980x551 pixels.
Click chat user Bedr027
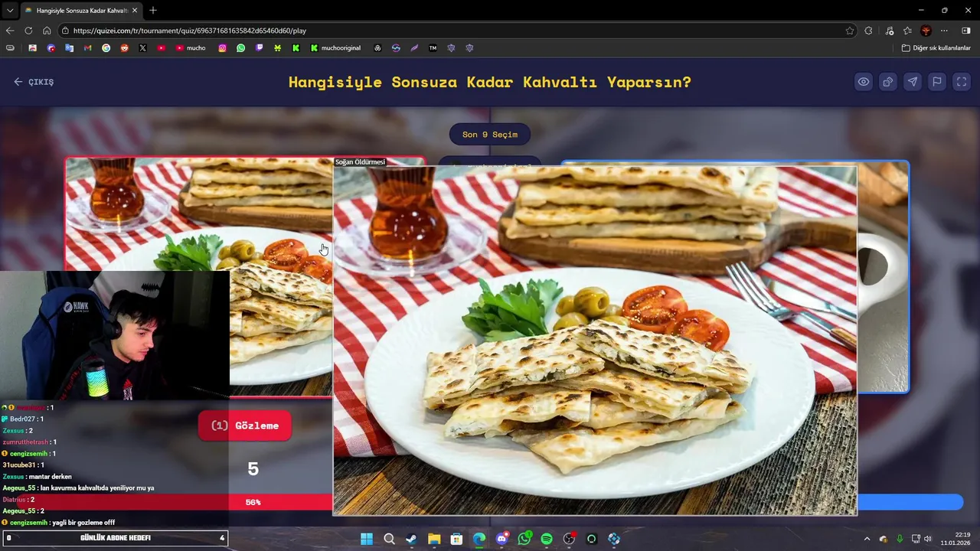pos(22,419)
